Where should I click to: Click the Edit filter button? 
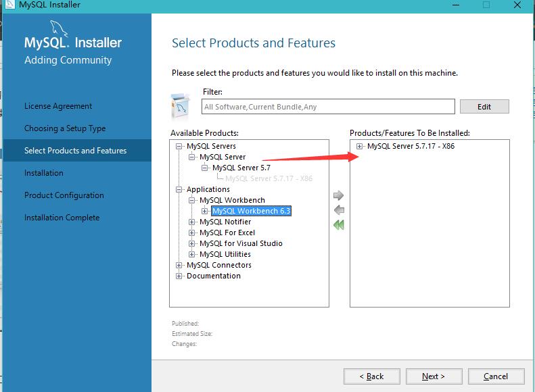484,107
